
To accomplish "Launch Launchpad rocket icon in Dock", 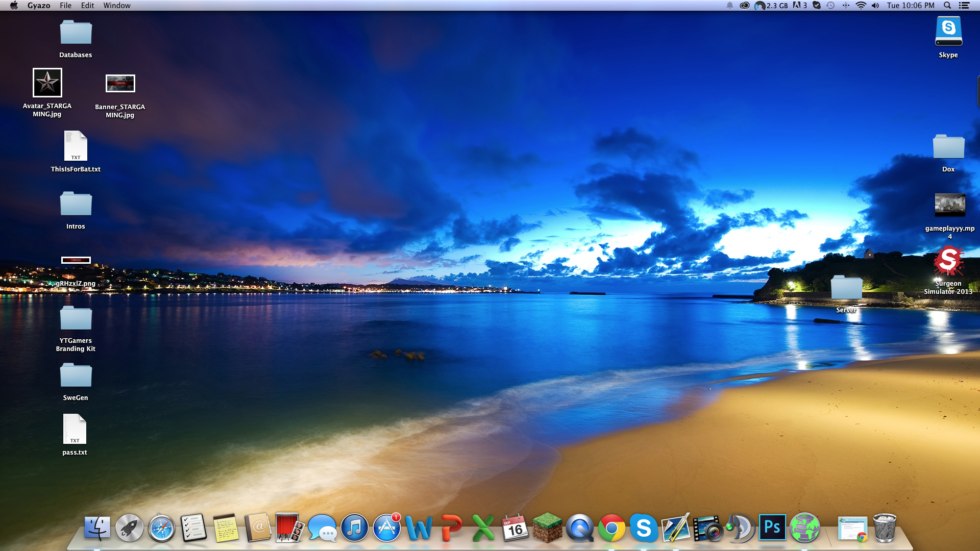I will pos(129,528).
